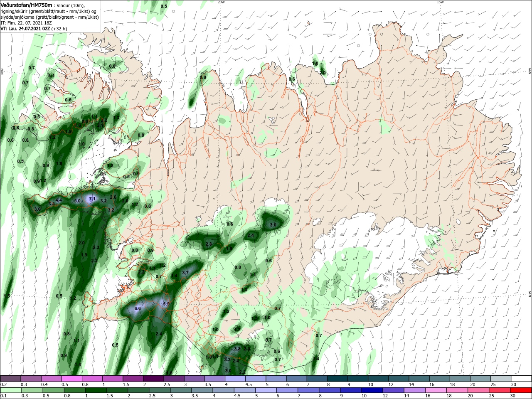This screenshot has height=399, width=532.
Task: Click the 'slydda/snjókoma' legend description line
Action: tap(49, 17)
